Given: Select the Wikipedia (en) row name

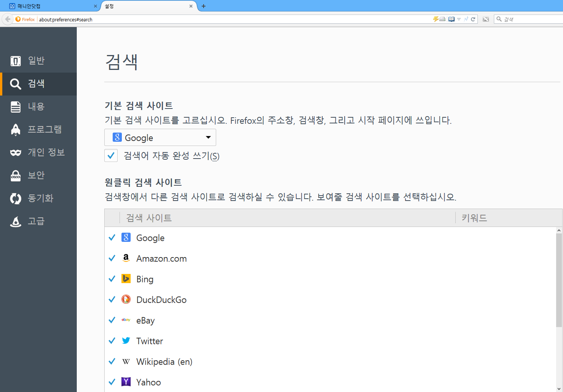Looking at the screenshot, I should pyautogui.click(x=164, y=362).
